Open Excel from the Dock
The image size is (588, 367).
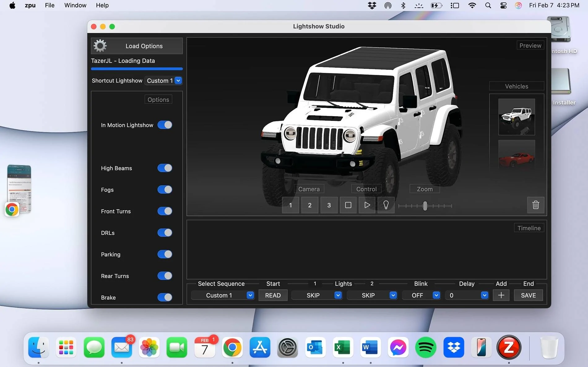pyautogui.click(x=343, y=347)
